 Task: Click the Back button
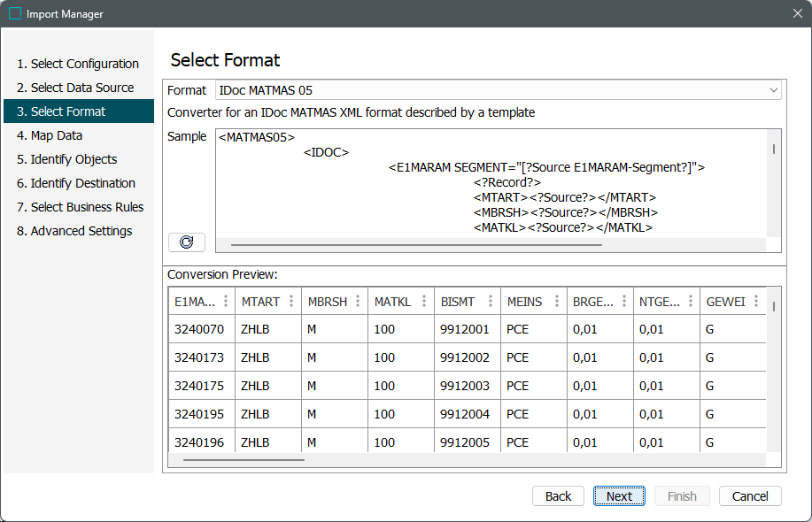coord(558,496)
